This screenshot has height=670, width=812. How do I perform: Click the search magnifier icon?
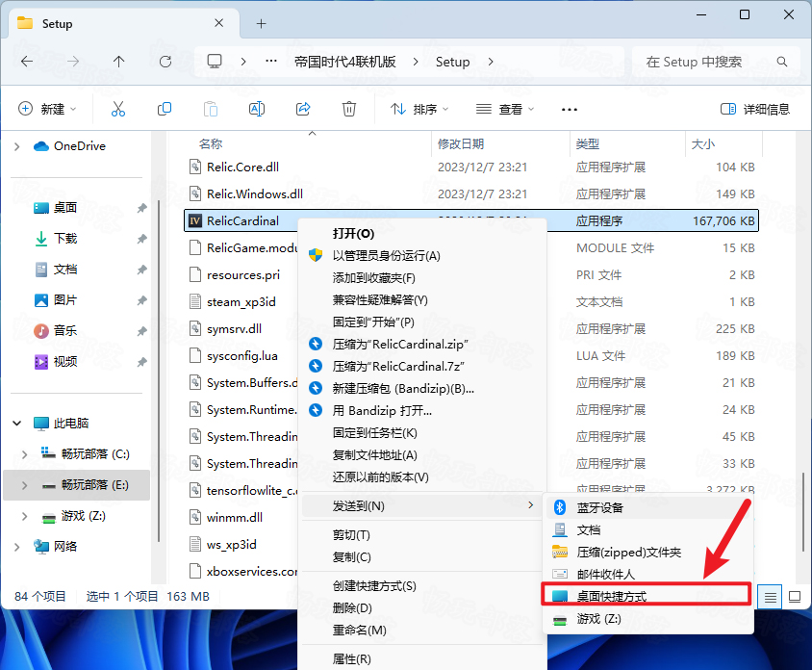(x=782, y=62)
